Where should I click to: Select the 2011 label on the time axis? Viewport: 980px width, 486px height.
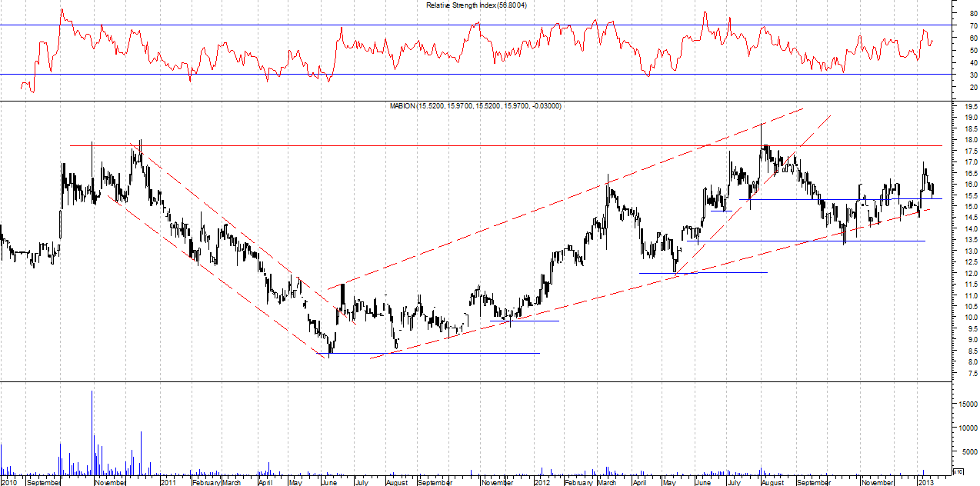(x=168, y=482)
